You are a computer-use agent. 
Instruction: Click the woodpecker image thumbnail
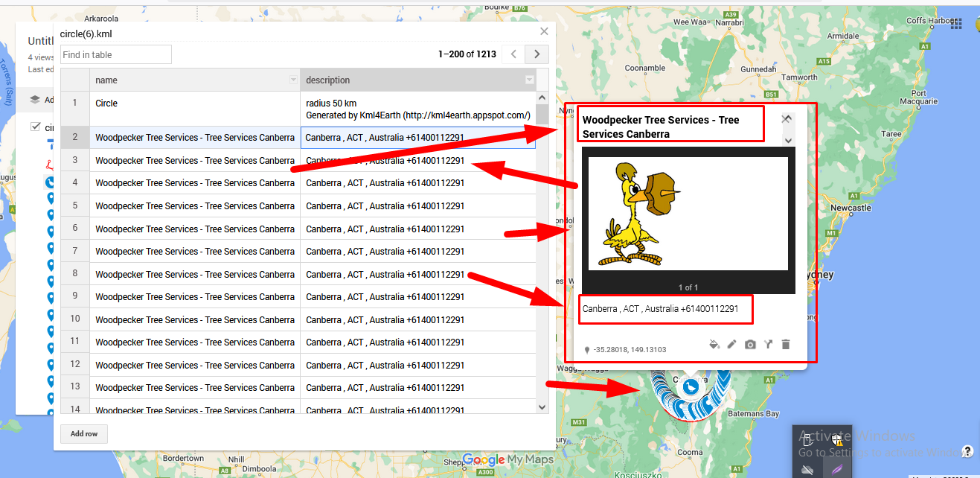point(688,214)
